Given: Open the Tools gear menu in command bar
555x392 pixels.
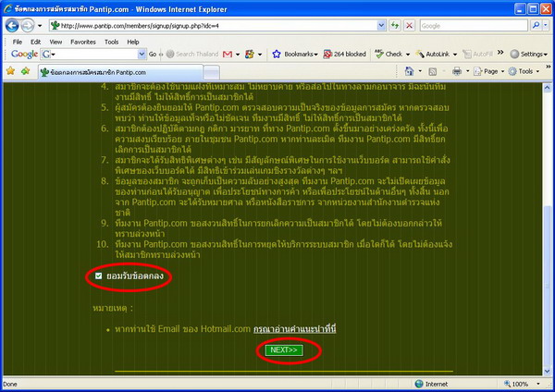Looking at the screenshot, I should coord(524,71).
